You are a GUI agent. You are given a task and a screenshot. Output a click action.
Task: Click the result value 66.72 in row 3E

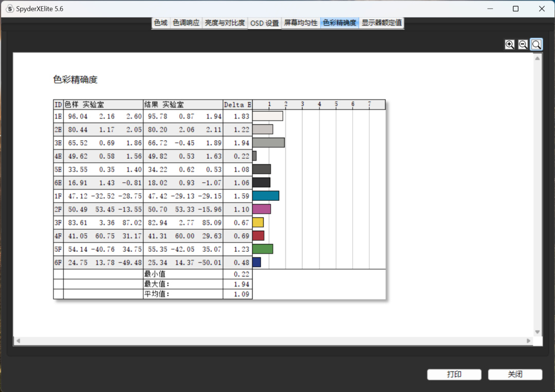(x=158, y=143)
